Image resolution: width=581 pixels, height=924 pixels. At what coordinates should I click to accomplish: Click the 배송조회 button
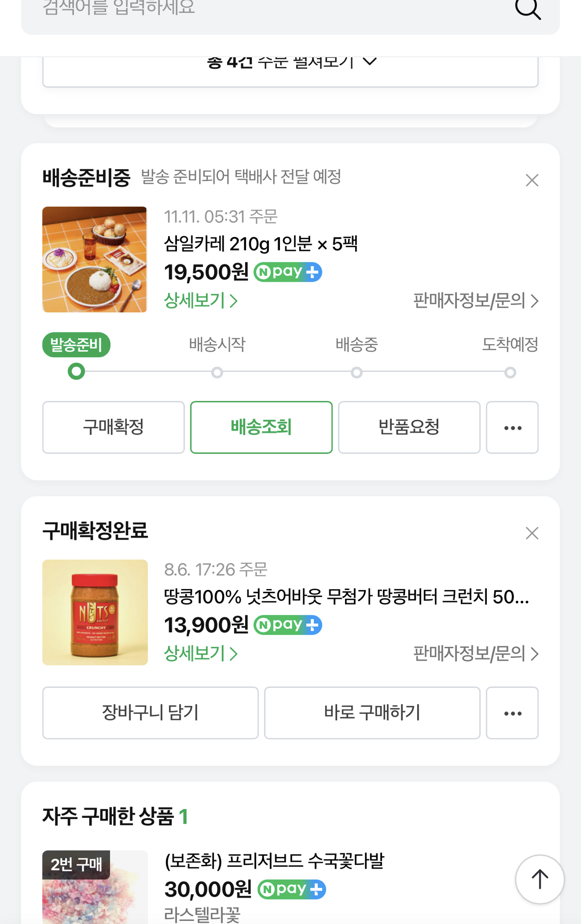(x=261, y=427)
